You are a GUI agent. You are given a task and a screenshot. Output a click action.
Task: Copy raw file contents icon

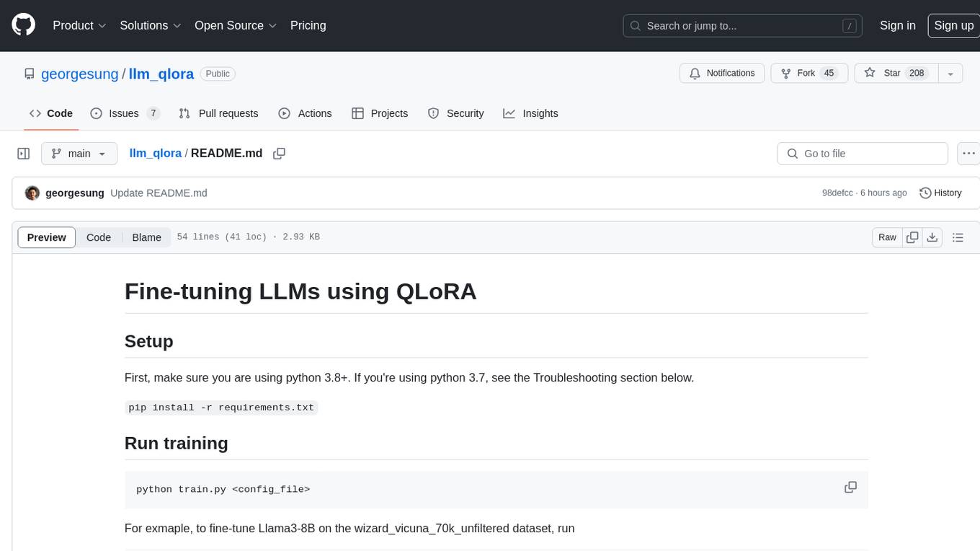(x=912, y=237)
